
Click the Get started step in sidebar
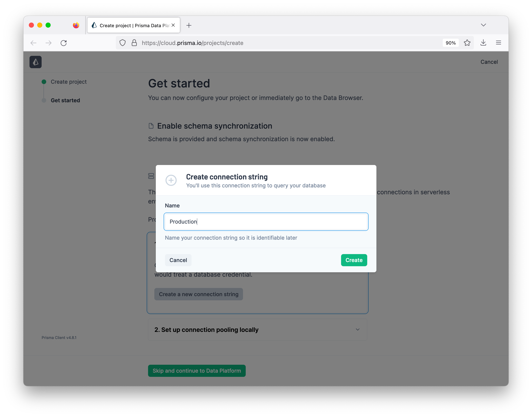65,100
